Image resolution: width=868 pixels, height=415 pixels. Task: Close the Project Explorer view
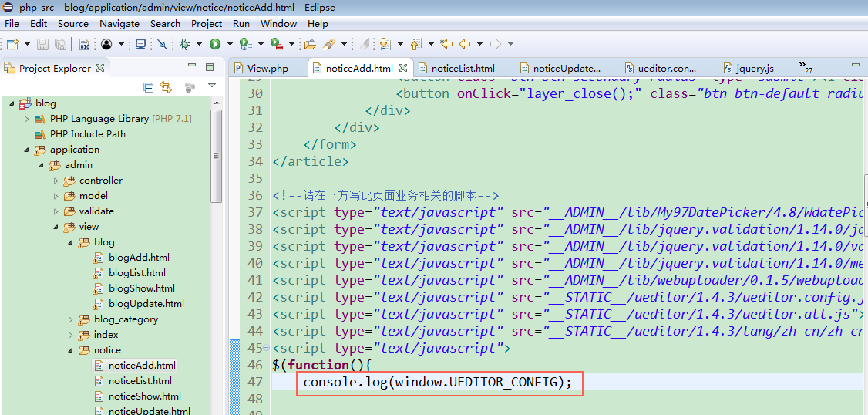tap(100, 68)
